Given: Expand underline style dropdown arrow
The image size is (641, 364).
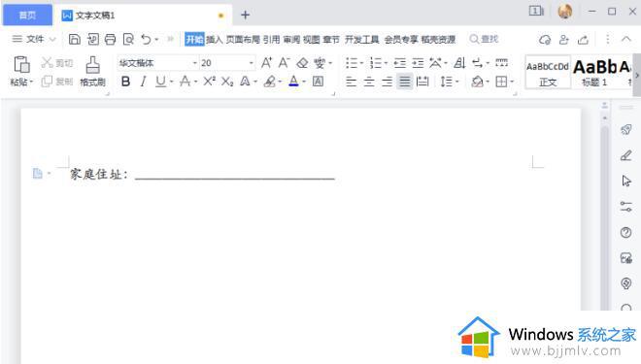Looking at the screenshot, I should 171,83.
